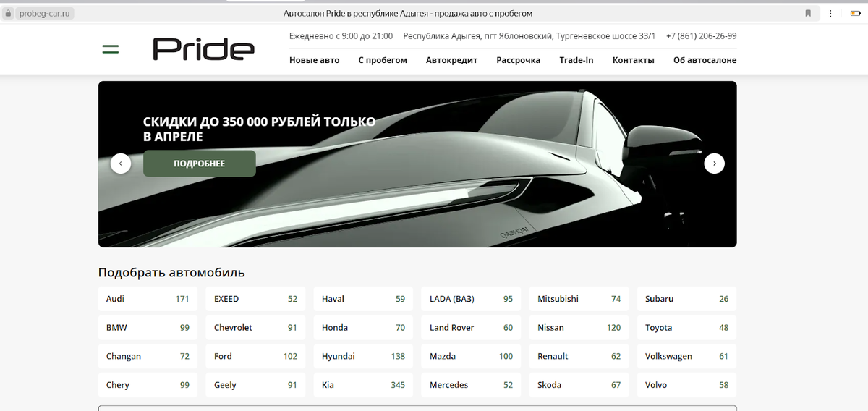This screenshot has height=411, width=868.
Task: Select the Skoda brand tile
Action: pyautogui.click(x=579, y=385)
